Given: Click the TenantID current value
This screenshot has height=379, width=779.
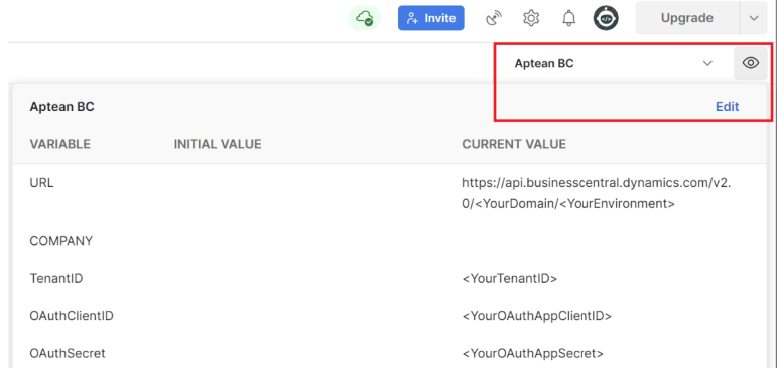Looking at the screenshot, I should tap(510, 279).
